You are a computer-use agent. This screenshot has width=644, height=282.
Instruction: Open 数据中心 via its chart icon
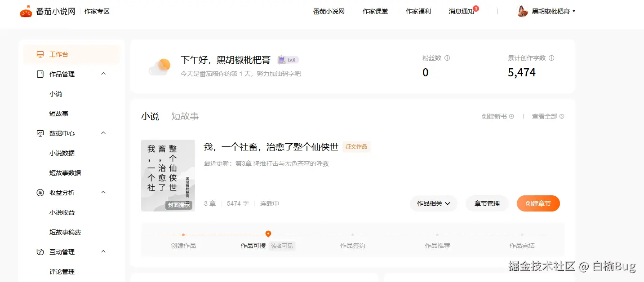(x=40, y=133)
